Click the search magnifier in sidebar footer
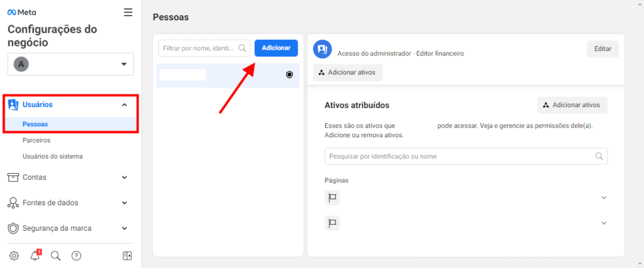 tap(55, 255)
